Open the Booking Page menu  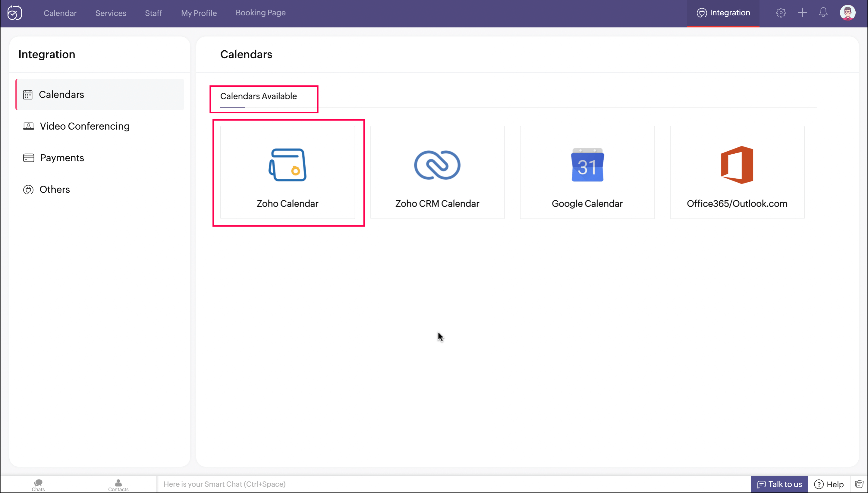point(261,13)
